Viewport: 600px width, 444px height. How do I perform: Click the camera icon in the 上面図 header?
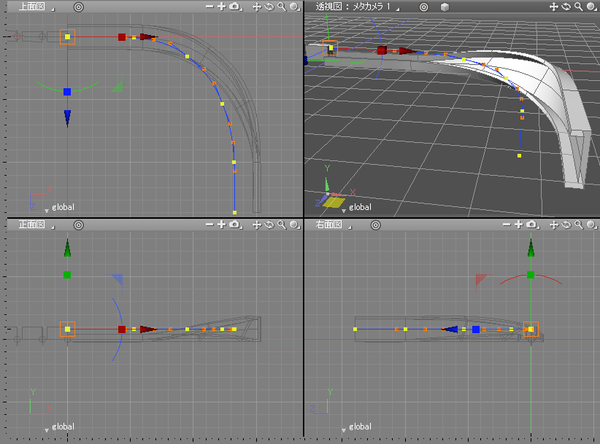pyautogui.click(x=235, y=7)
